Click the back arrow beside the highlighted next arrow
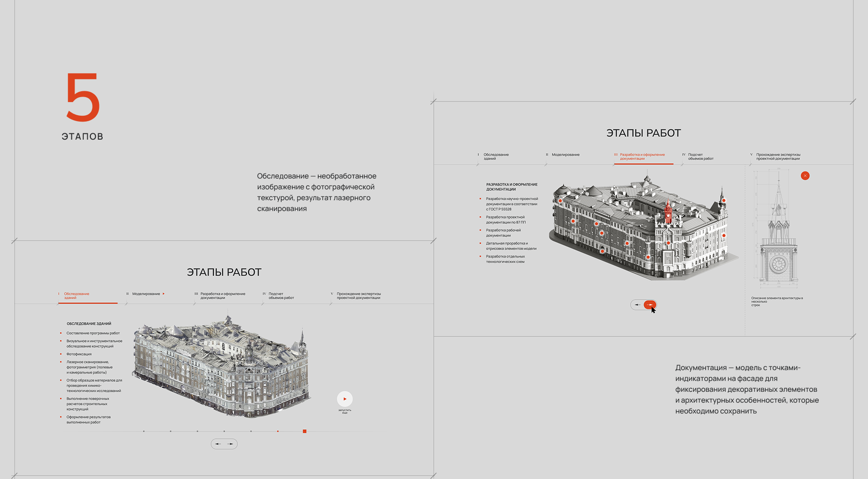 638,304
